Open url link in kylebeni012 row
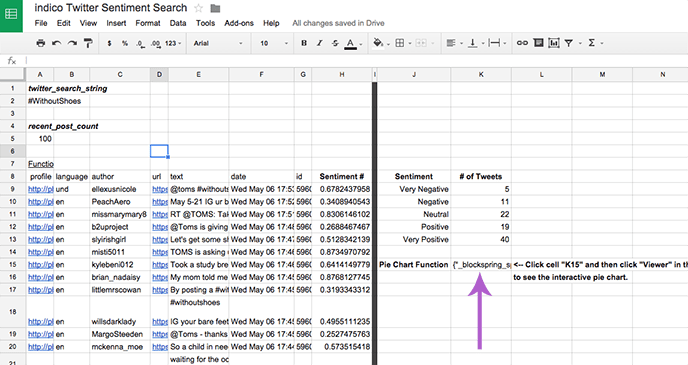This screenshot has height=365, width=688. [160, 265]
